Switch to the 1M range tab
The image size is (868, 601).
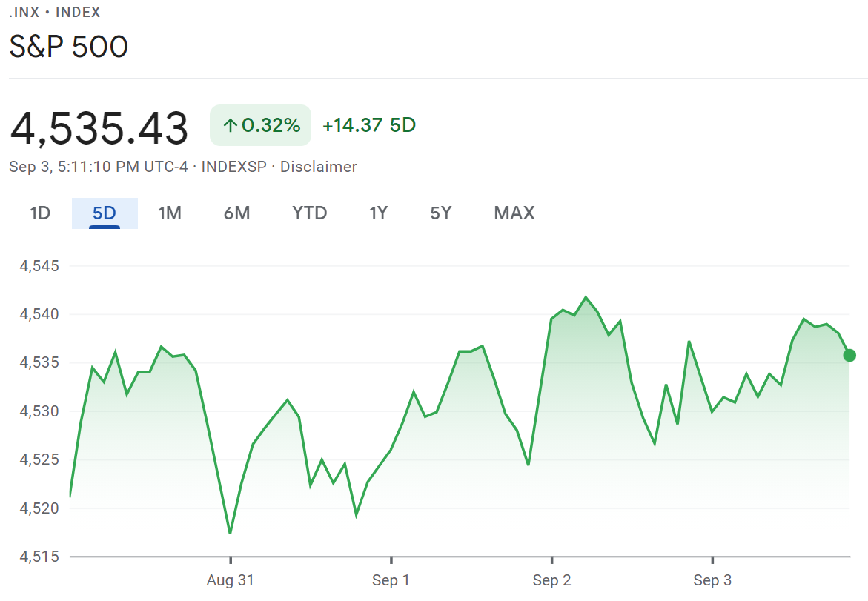coord(170,213)
